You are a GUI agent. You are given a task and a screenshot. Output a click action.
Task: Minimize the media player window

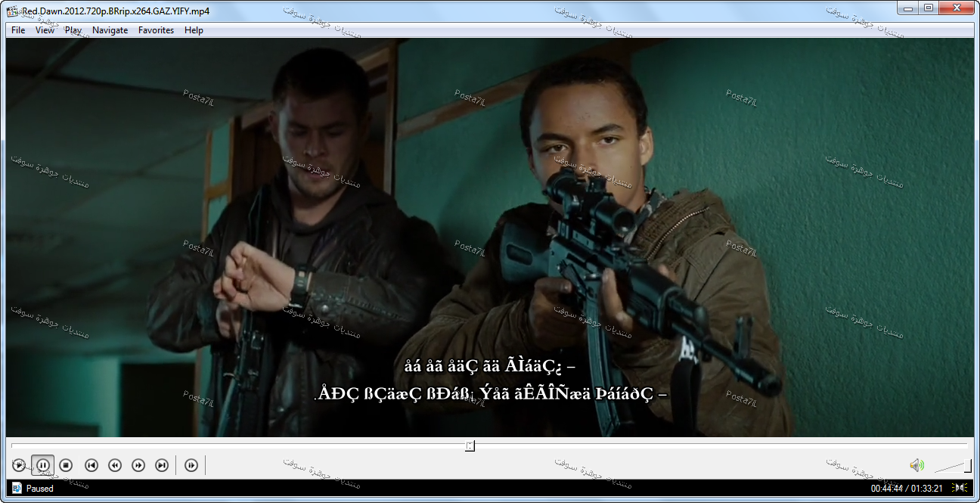(907, 8)
